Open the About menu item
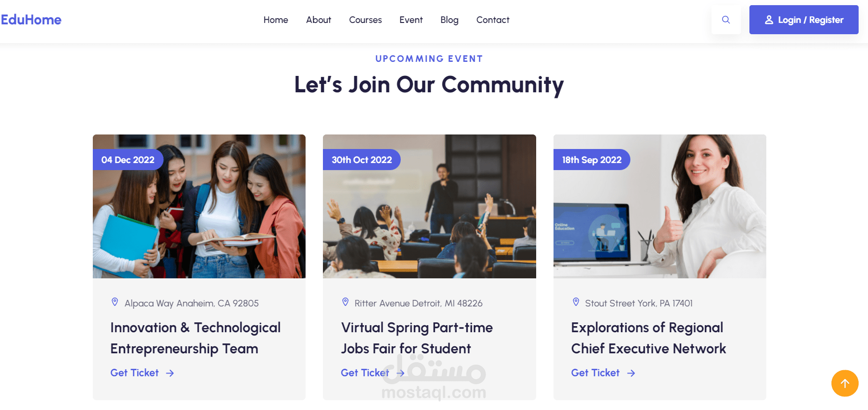This screenshot has width=868, height=410. click(319, 20)
